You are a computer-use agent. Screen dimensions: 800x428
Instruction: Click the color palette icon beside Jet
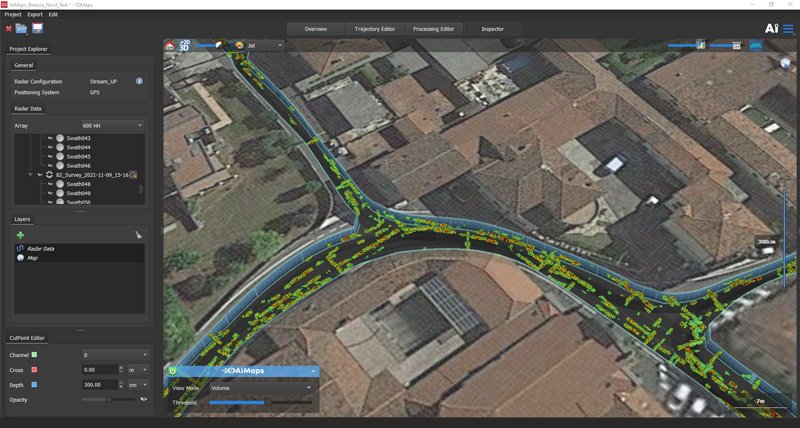[239, 45]
